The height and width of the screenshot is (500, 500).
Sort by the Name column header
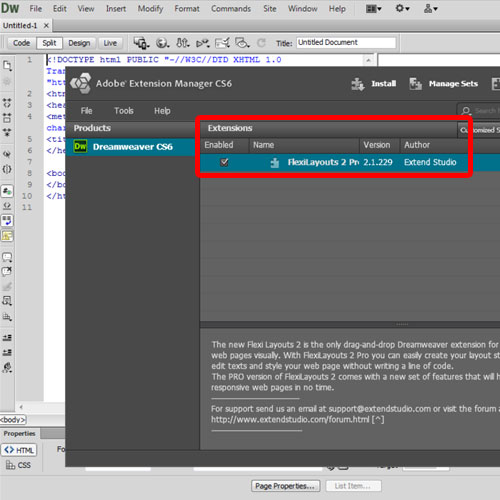[304, 145]
